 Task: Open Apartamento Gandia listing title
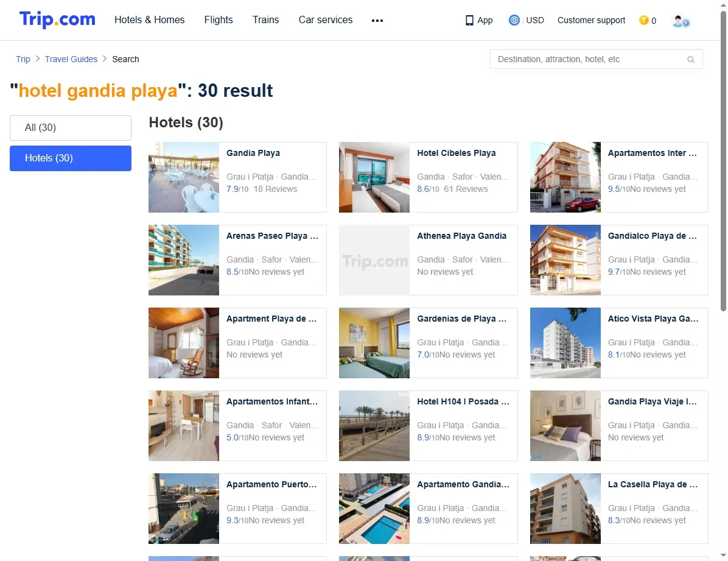tap(463, 484)
